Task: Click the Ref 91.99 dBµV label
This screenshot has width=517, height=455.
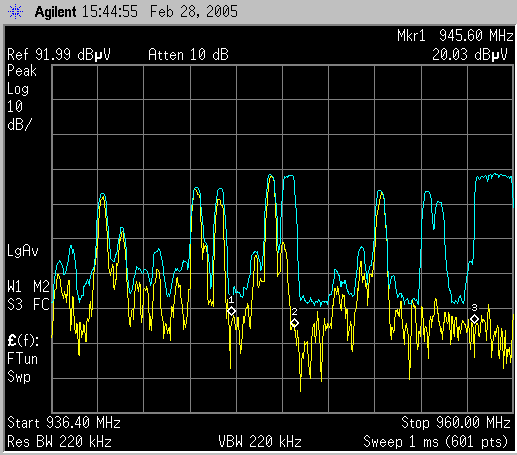Action: (59, 55)
